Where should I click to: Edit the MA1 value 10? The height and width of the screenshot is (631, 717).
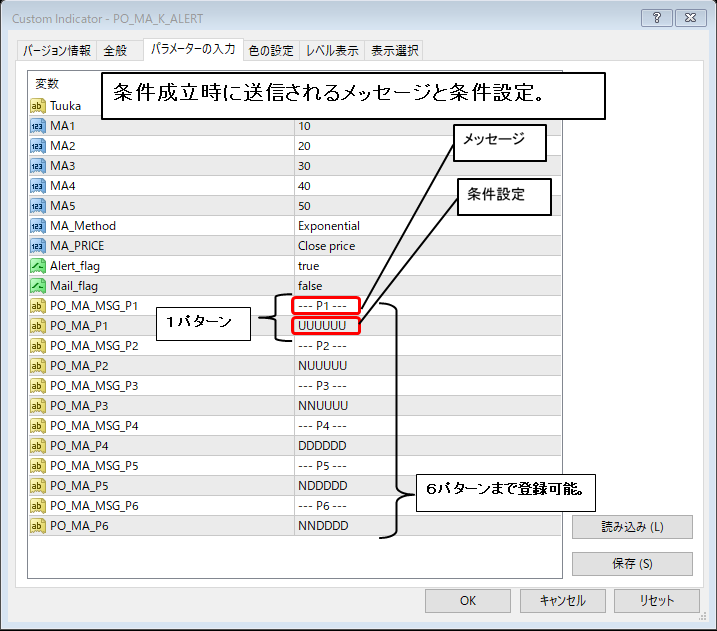point(304,126)
